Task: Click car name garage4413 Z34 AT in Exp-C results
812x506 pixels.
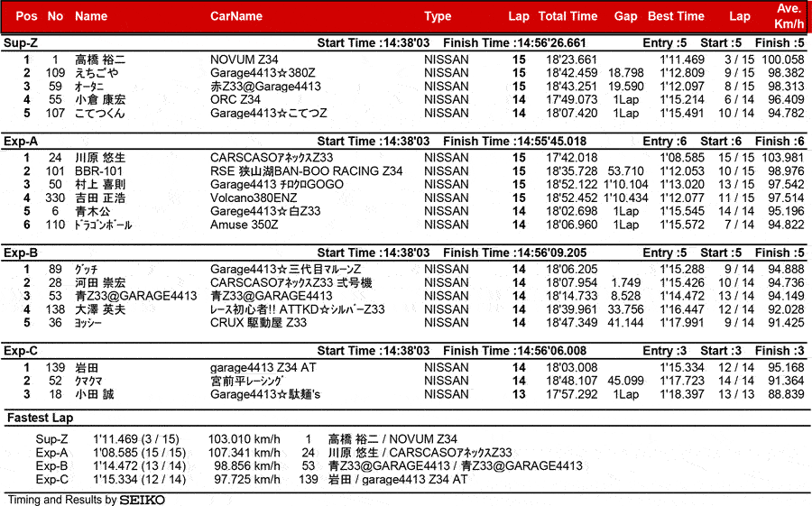Action: [263, 368]
